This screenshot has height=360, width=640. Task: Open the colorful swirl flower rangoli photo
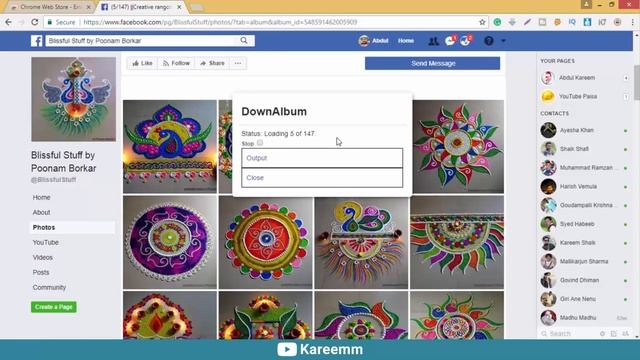(458, 147)
